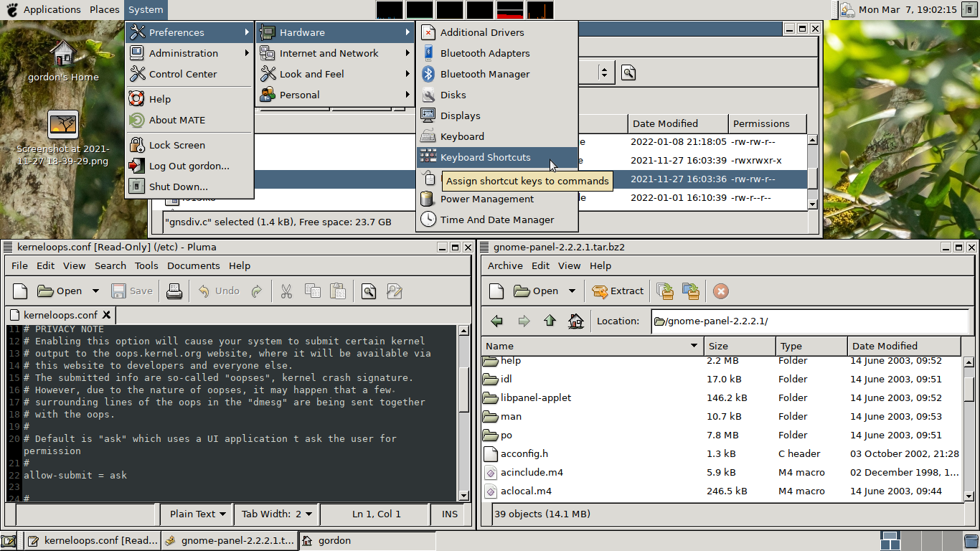
Task: Choose Lock Screen from System menu
Action: (x=189, y=145)
